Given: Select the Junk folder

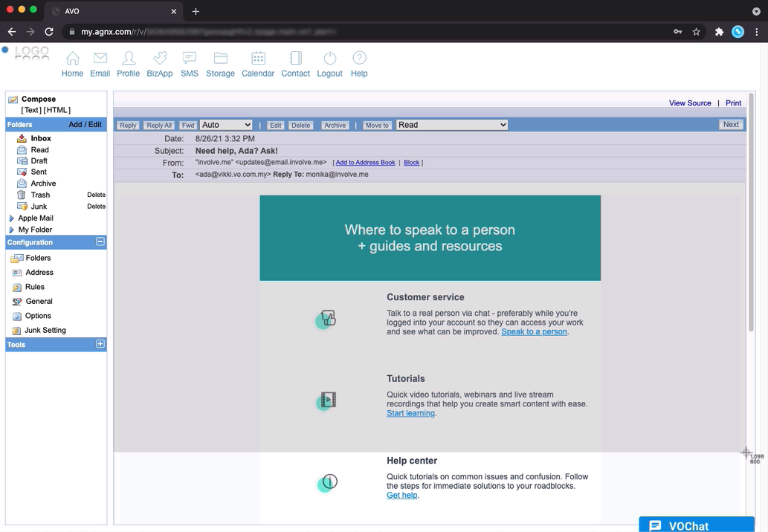Looking at the screenshot, I should tap(39, 207).
